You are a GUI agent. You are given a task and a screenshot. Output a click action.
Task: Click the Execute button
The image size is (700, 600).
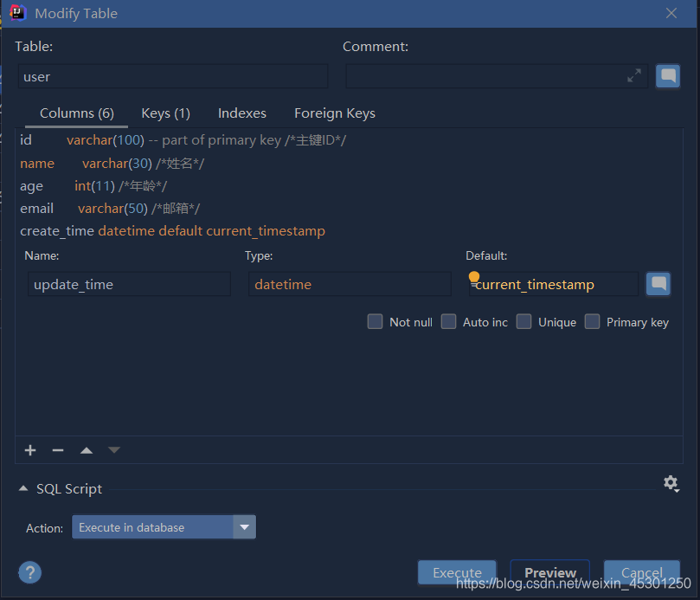click(456, 572)
